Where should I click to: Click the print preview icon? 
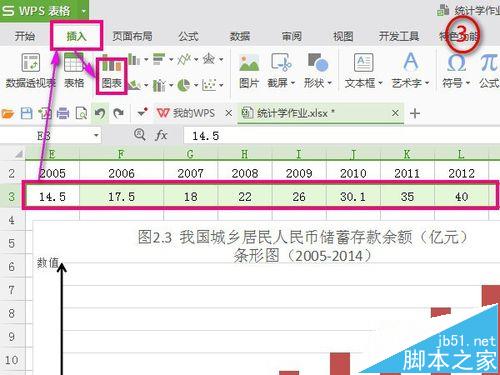tap(81, 114)
